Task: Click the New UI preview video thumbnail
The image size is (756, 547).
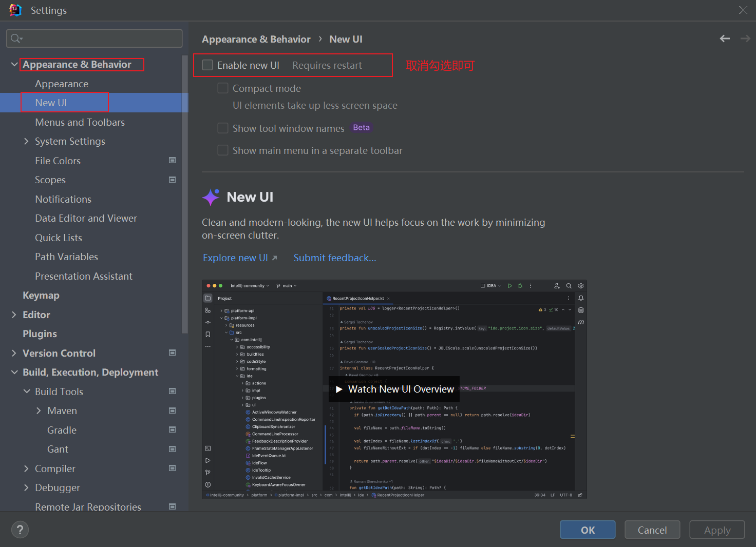Action: point(394,389)
